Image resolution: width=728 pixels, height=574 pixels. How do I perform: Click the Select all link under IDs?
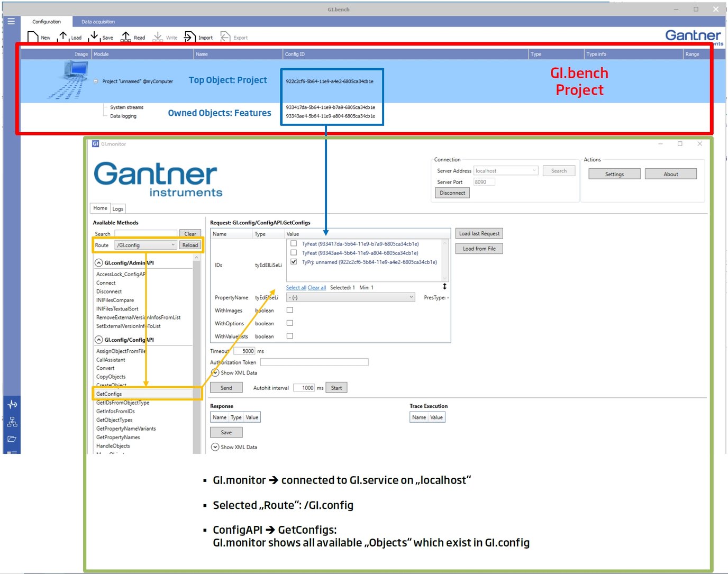coord(296,287)
